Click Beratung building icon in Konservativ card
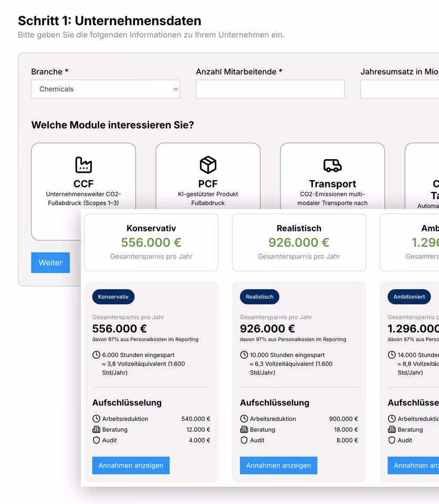The width and height of the screenshot is (439, 504). pos(96,429)
